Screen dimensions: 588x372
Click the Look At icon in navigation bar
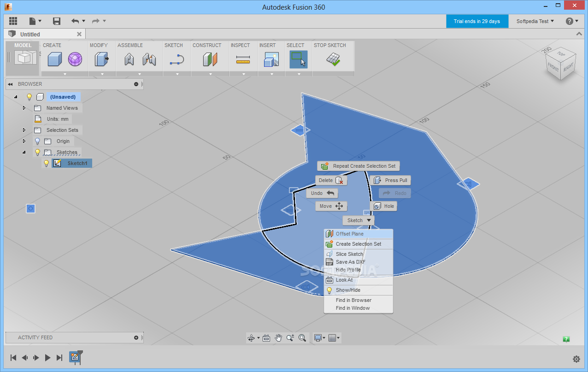266,338
